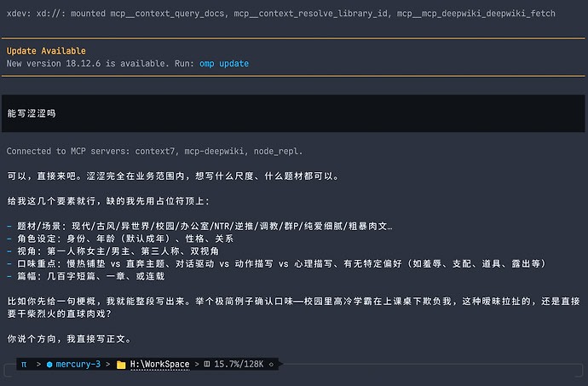
Task: Click the bullet line 视角
Action: pyautogui.click(x=112, y=251)
